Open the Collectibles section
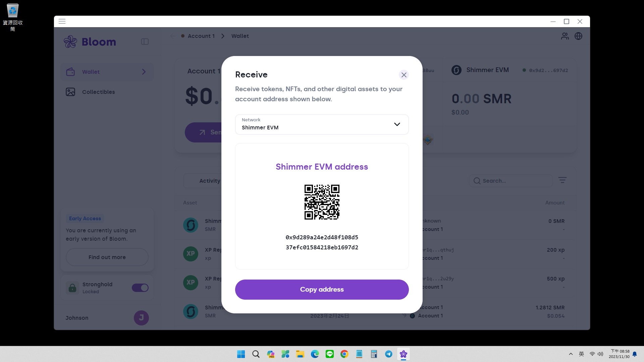This screenshot has height=362, width=644. 98,92
